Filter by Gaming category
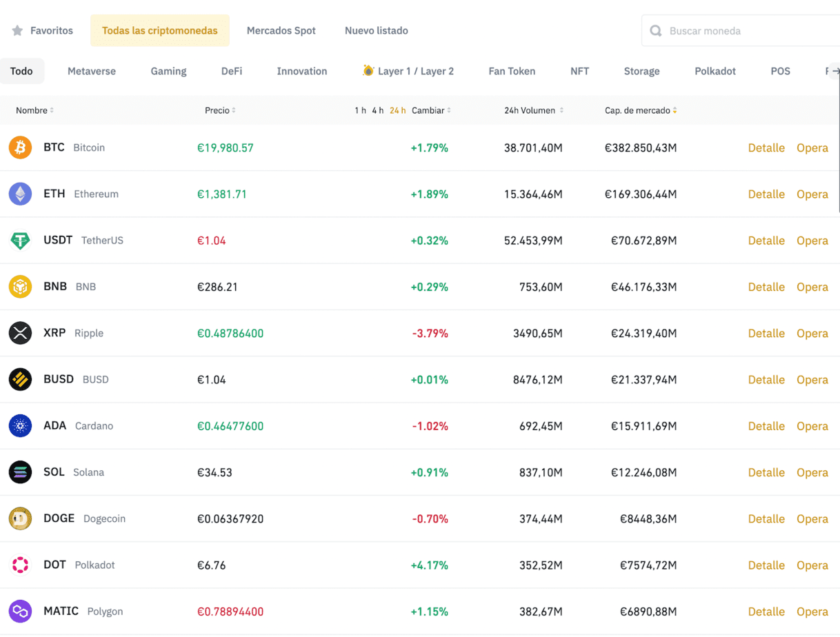The image size is (840, 637). click(169, 71)
